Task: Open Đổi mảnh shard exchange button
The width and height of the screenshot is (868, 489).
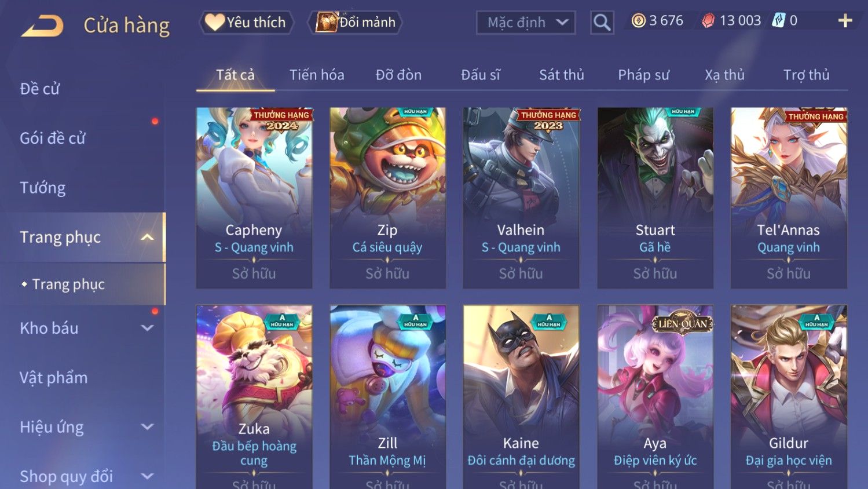Action: (356, 23)
